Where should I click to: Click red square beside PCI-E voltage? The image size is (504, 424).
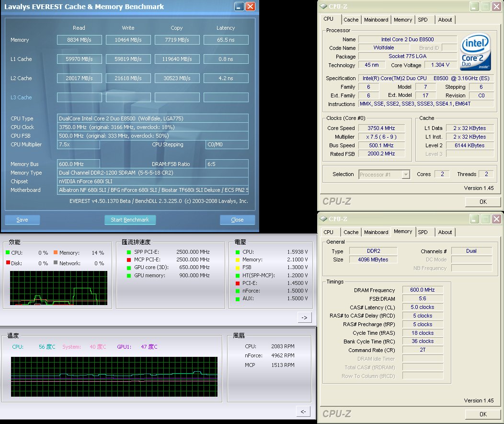pyautogui.click(x=238, y=283)
